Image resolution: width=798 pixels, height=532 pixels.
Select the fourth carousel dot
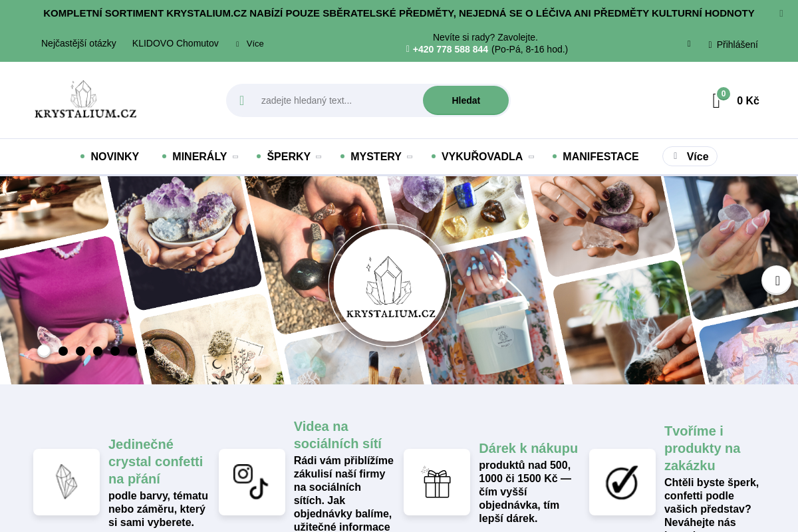tap(98, 351)
